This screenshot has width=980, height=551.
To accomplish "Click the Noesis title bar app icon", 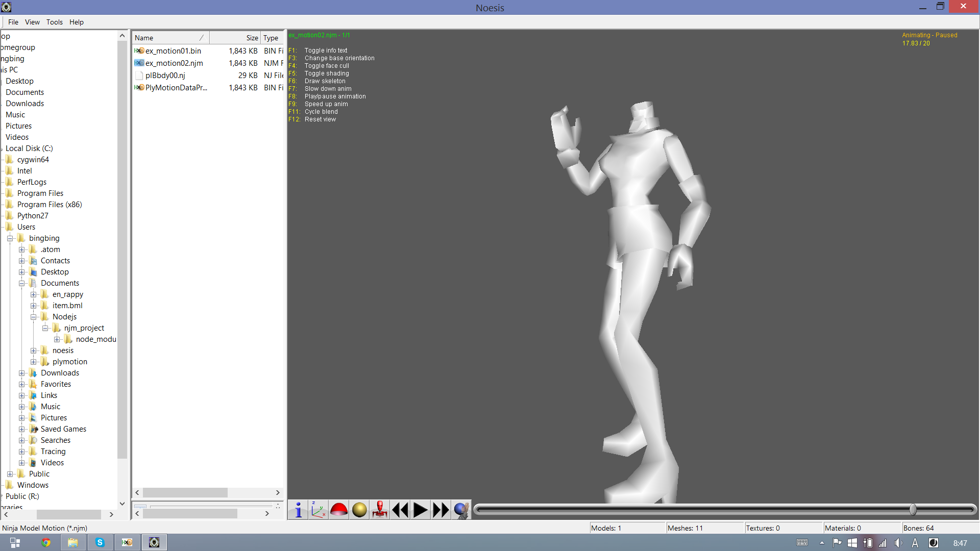I will [x=6, y=7].
